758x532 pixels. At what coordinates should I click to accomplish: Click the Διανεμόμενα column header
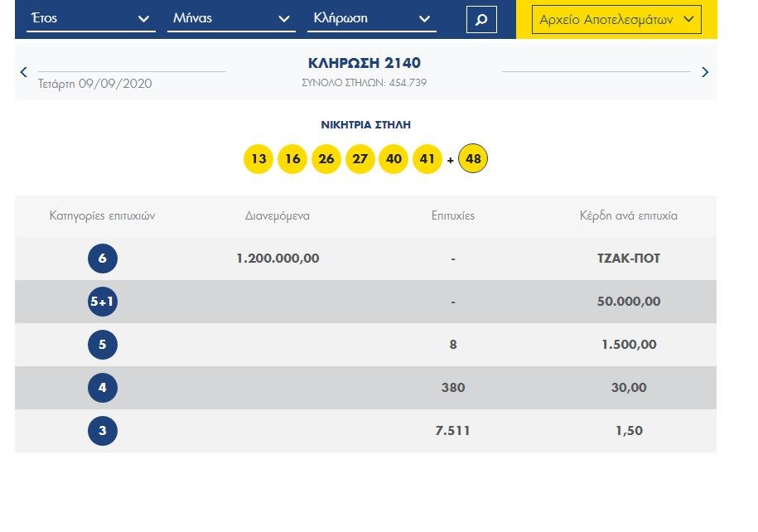click(278, 215)
